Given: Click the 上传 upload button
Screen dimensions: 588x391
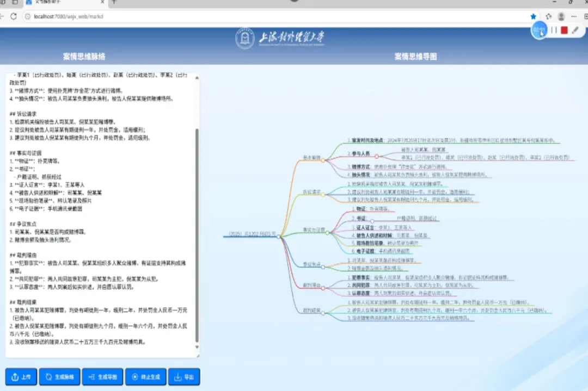Looking at the screenshot, I should click(x=21, y=377).
